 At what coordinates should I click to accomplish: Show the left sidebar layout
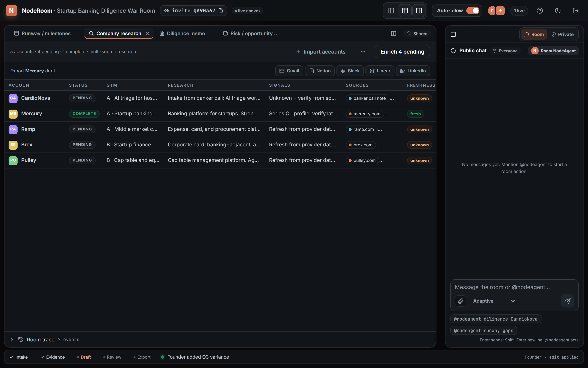(x=391, y=10)
